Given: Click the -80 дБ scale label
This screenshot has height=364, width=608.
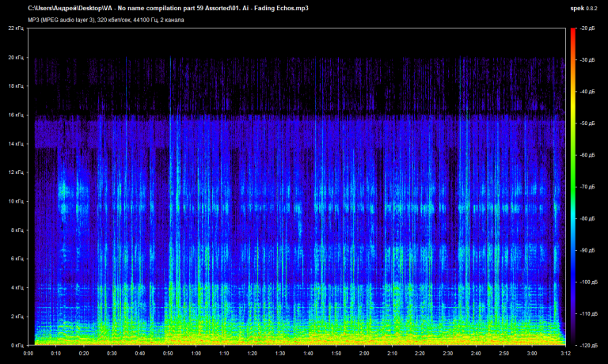Looking at the screenshot, I should click(x=587, y=219).
